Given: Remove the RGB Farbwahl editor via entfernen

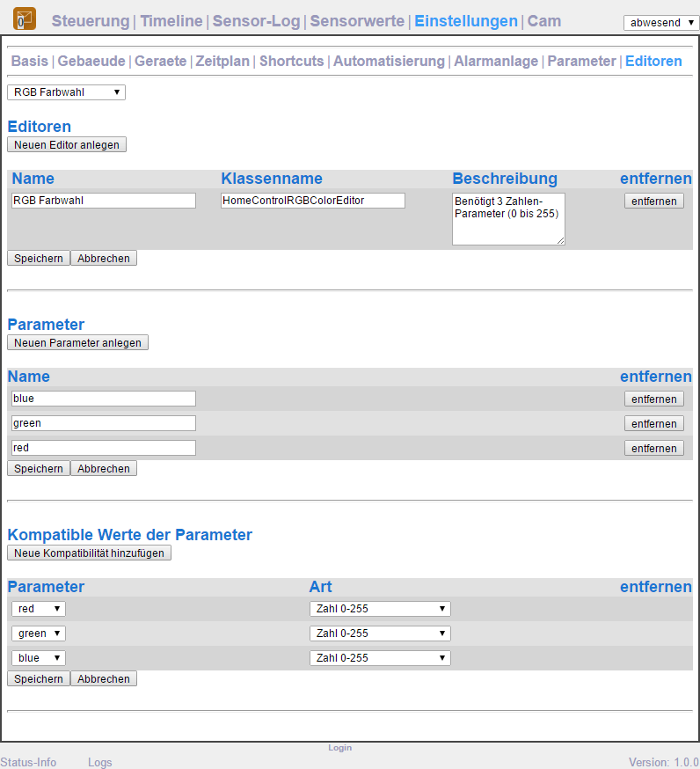Looking at the screenshot, I should click(x=654, y=201).
